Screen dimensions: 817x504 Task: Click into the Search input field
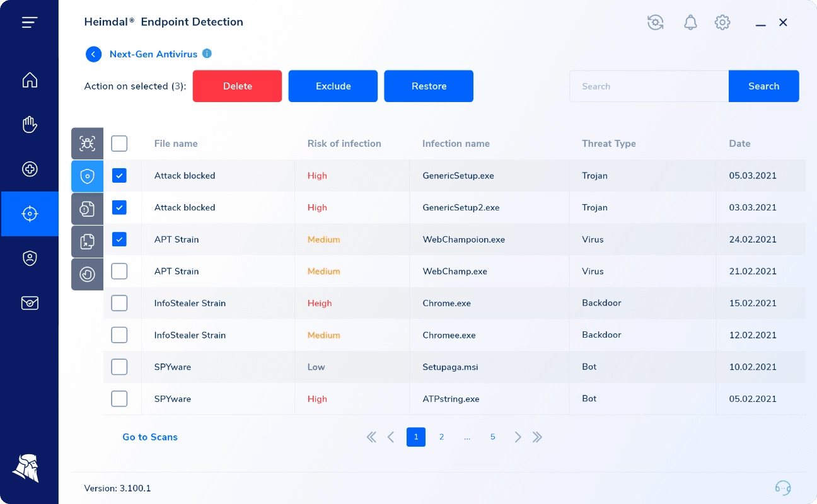click(649, 86)
